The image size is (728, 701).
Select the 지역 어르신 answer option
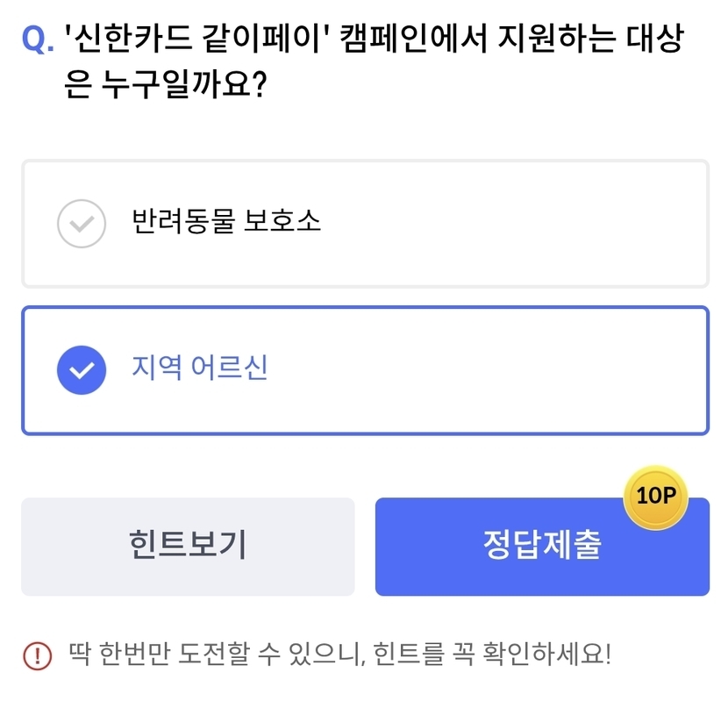[364, 369]
